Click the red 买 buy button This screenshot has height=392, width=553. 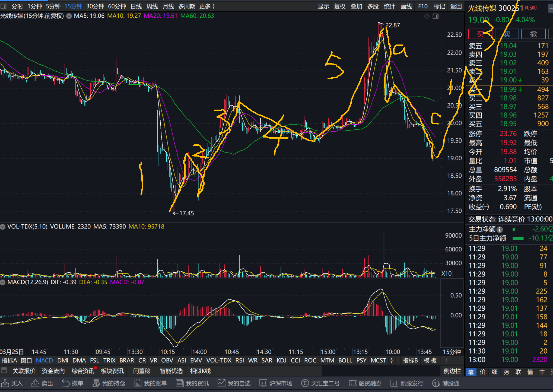(x=480, y=34)
